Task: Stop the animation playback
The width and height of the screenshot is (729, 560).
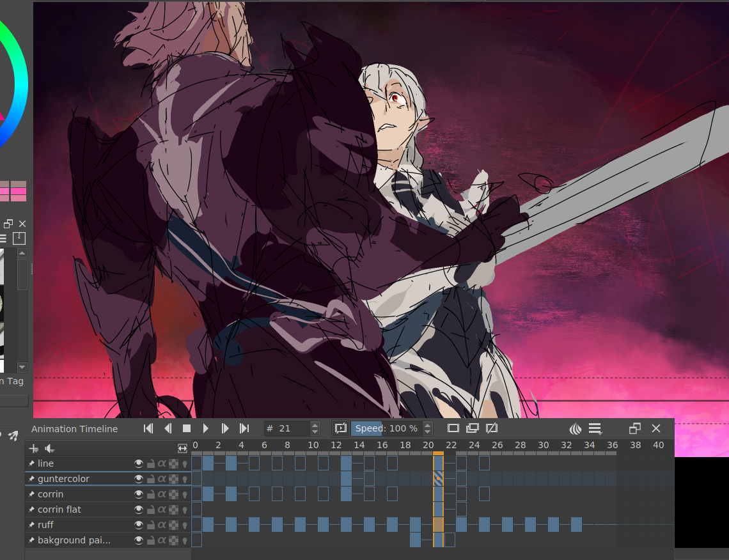Action: pyautogui.click(x=187, y=428)
